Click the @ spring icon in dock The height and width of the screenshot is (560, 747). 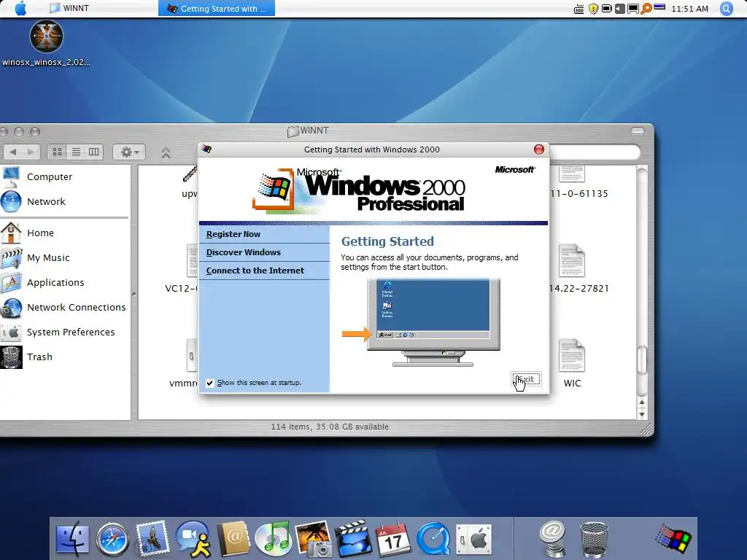[553, 539]
